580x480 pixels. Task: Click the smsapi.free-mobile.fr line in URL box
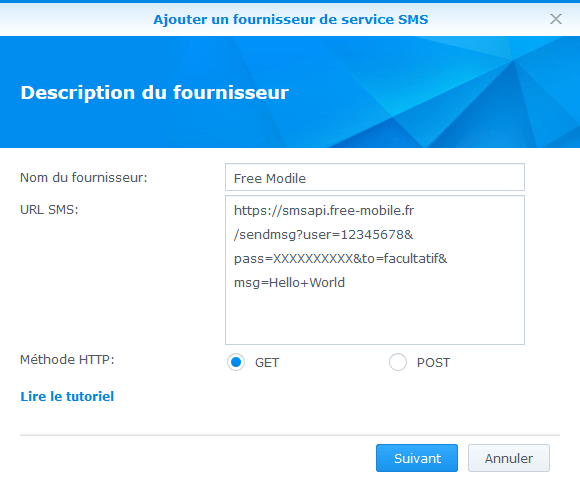tap(324, 210)
